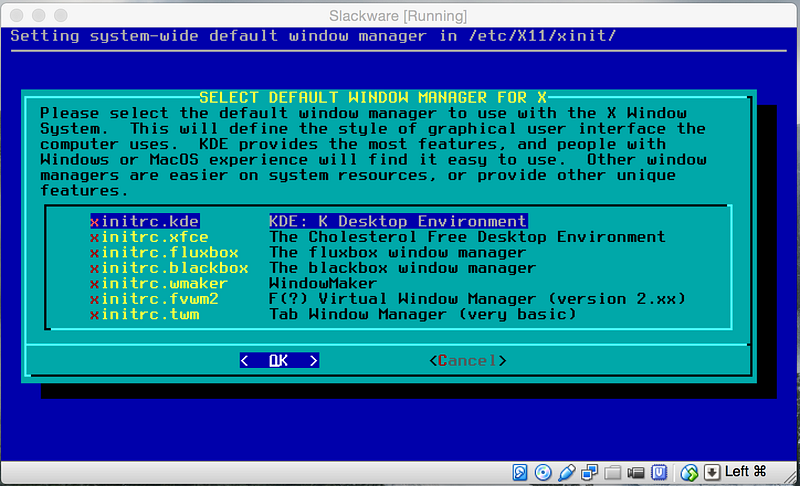
Task: Click 'Tab Window Manager (very basic)' text
Action: coord(422,314)
